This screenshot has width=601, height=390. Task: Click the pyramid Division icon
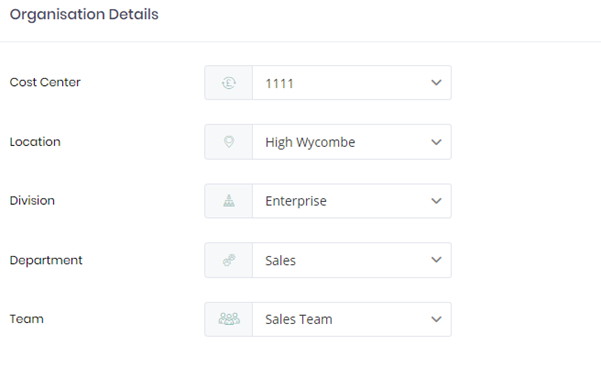click(229, 201)
